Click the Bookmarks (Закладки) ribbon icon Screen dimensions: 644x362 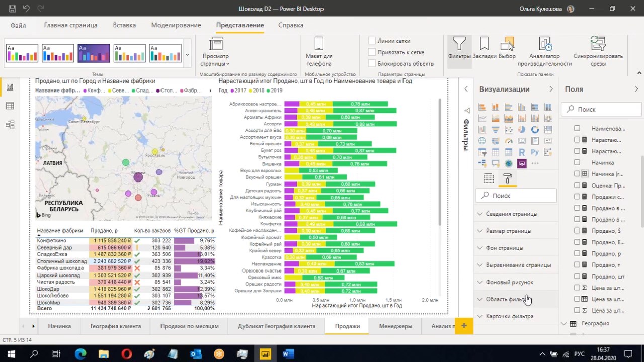(x=484, y=49)
